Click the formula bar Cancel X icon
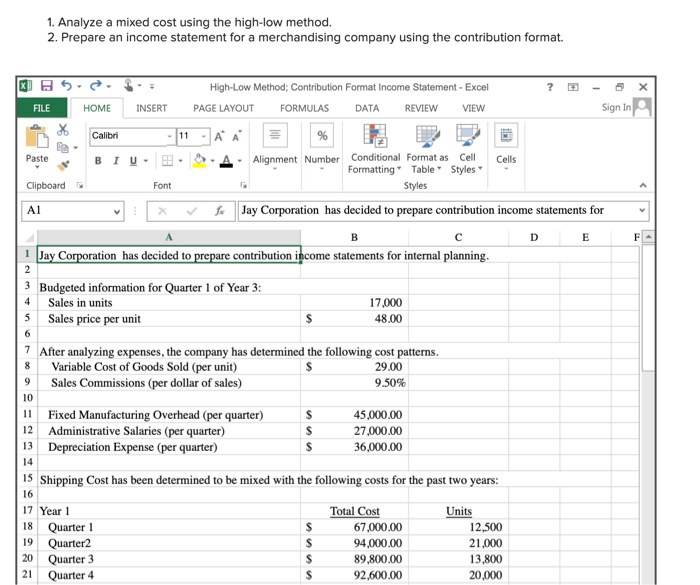This screenshot has width=700, height=585. click(x=162, y=211)
